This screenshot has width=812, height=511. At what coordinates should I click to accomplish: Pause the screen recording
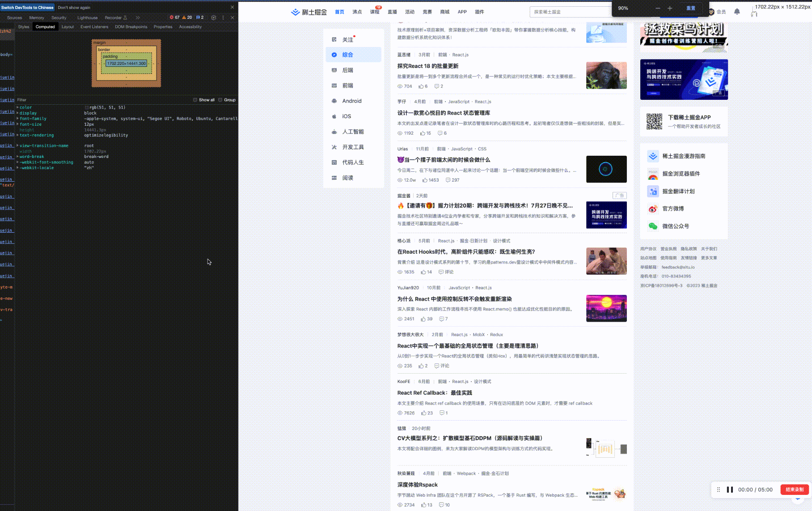pos(730,490)
